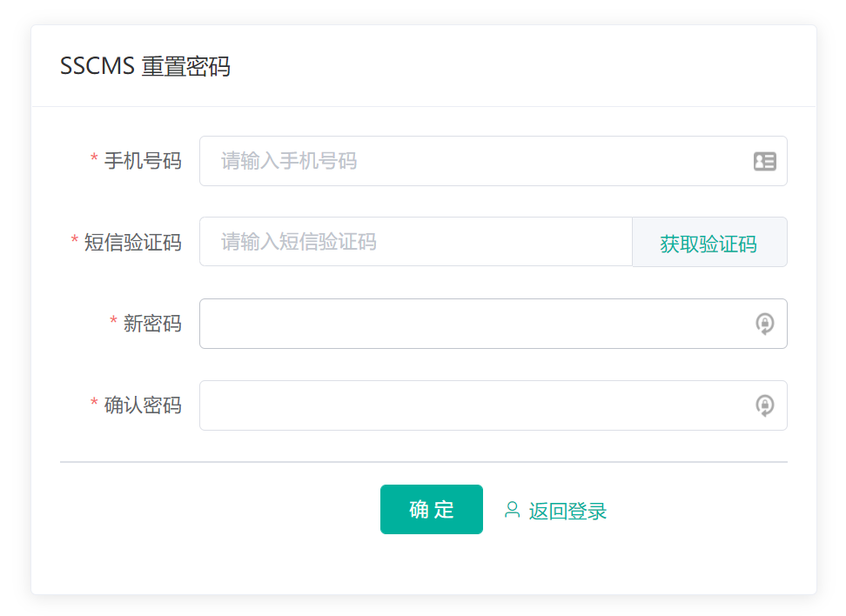Click the 手机号码 field label

[x=143, y=161]
